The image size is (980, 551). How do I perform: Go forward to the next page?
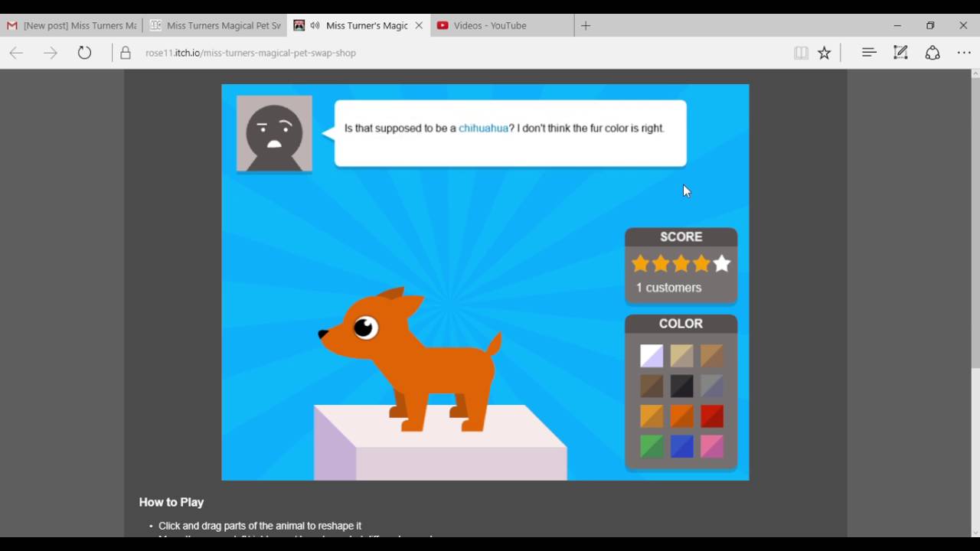coord(51,53)
